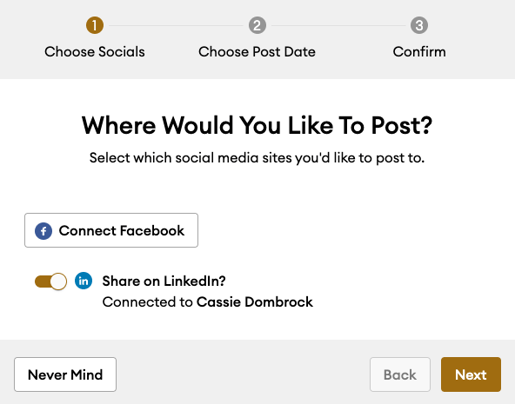Click the Select which social media sites subtitle
This screenshot has height=404, width=515.
257,158
